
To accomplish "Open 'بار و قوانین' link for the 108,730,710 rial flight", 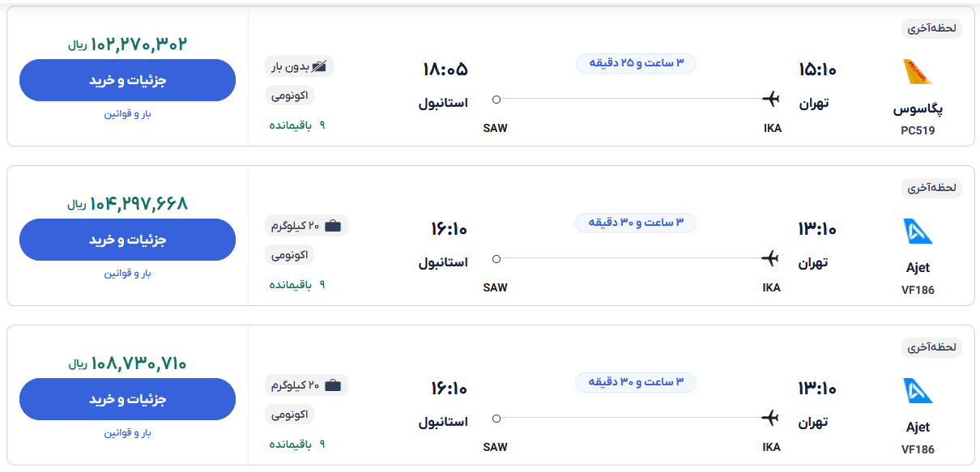I will (x=127, y=432).
